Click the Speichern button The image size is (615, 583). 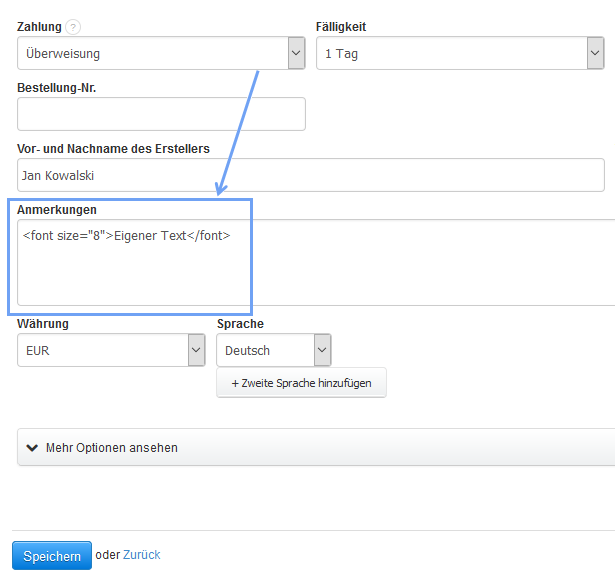[x=51, y=556]
